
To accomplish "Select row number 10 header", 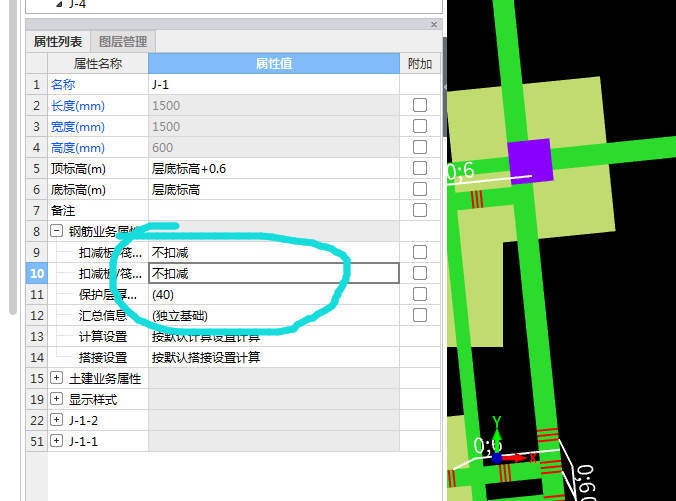I will pos(37,273).
